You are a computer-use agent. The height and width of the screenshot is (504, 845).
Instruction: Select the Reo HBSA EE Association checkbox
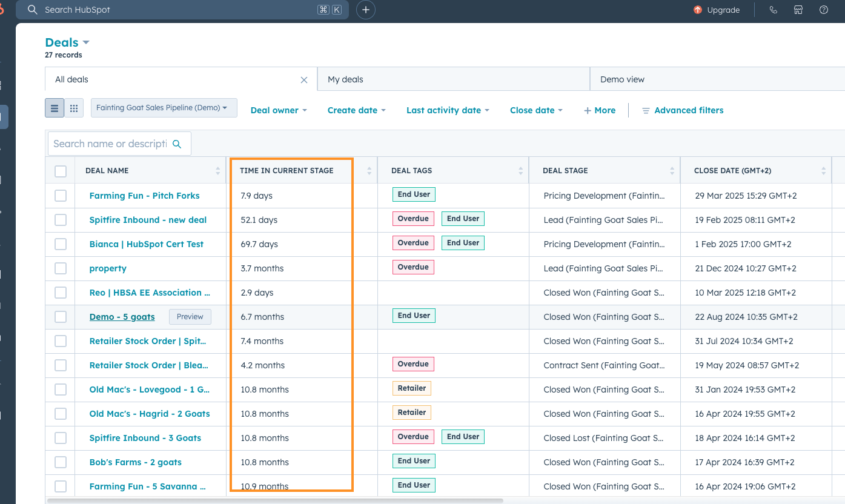click(x=61, y=293)
